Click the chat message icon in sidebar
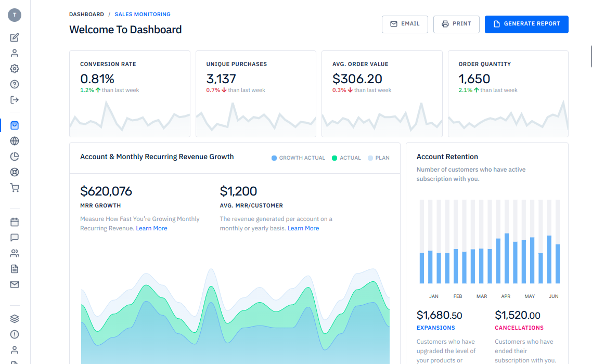The width and height of the screenshot is (592, 364). (15, 238)
